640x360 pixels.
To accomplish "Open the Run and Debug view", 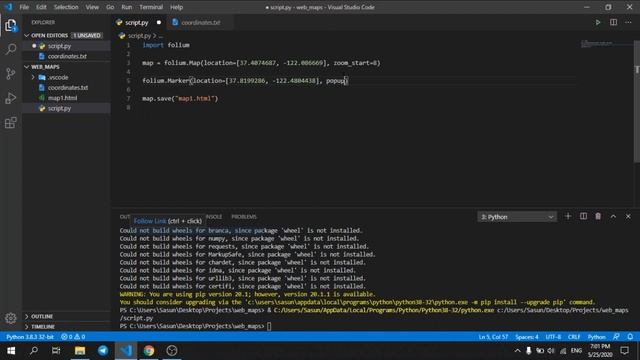I will (11, 98).
